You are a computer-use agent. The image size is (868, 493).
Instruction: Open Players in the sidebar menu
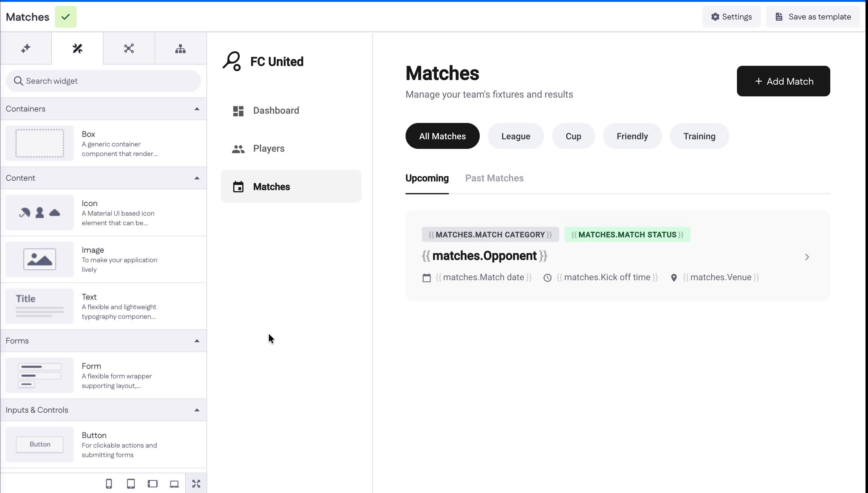point(269,149)
